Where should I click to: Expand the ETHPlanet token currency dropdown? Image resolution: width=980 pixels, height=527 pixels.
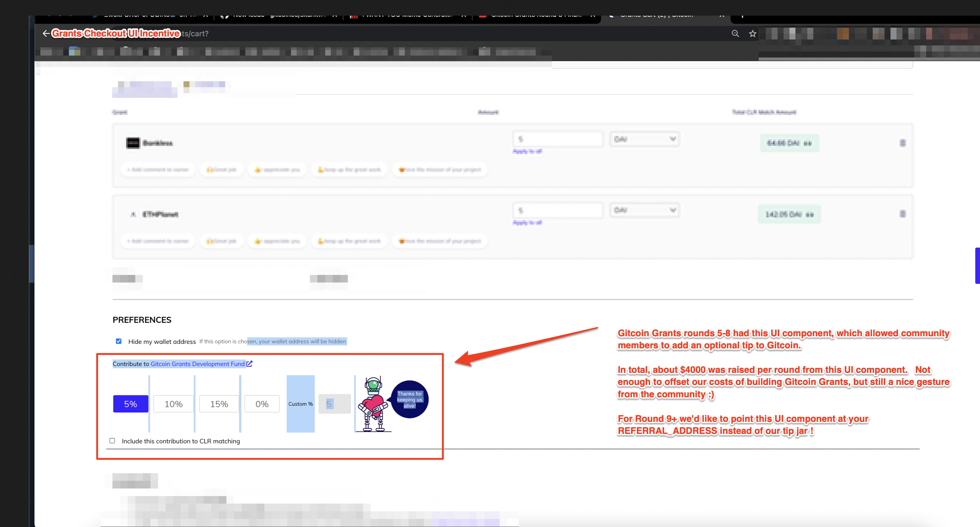pyautogui.click(x=644, y=210)
